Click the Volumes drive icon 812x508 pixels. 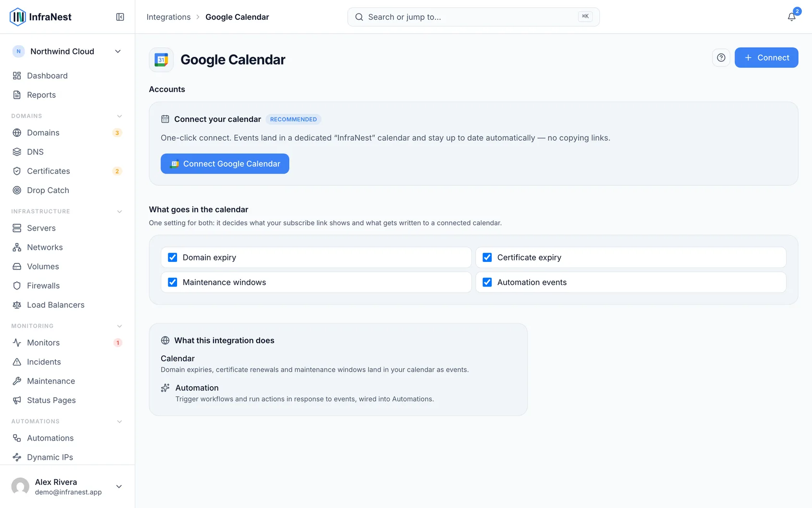click(17, 266)
